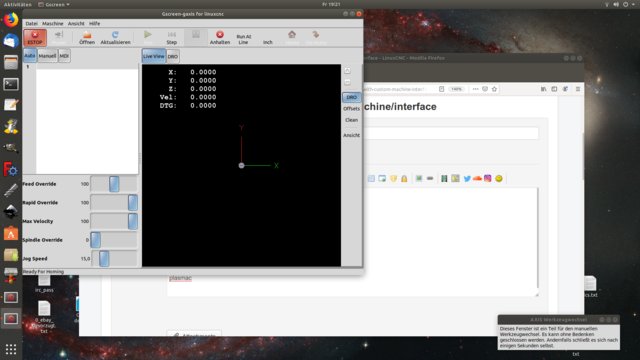
Task: Adjust the Rapid Override slider
Action: 114,203
